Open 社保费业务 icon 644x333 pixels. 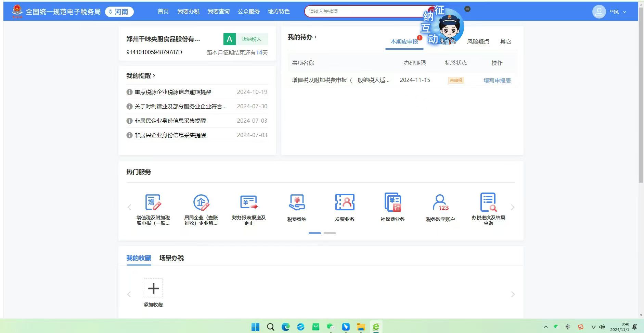point(392,203)
